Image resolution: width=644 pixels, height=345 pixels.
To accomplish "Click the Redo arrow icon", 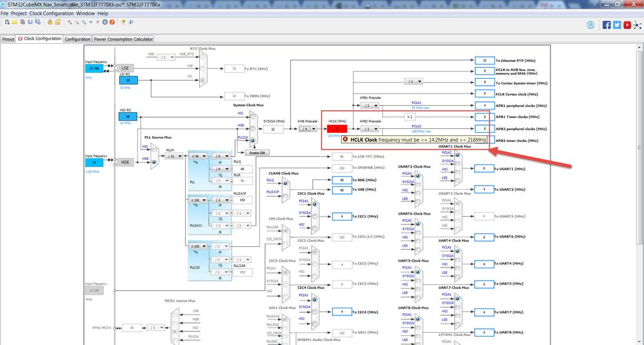I will point(98,22).
